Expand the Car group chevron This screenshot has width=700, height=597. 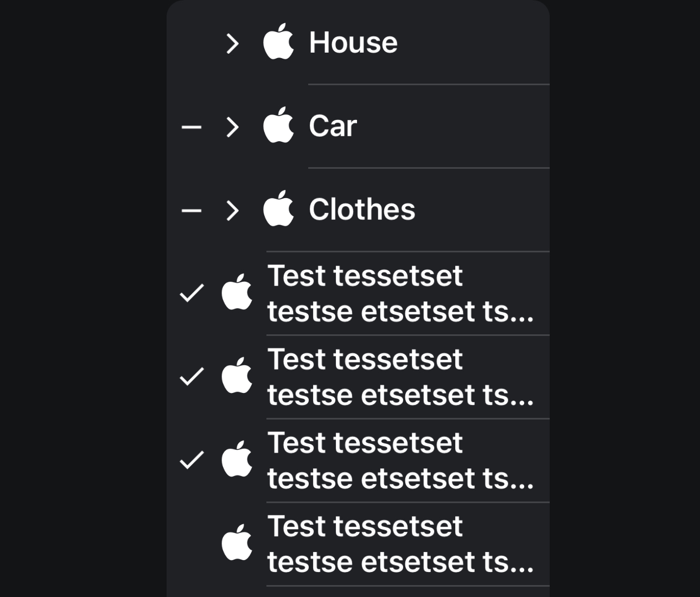tap(232, 127)
